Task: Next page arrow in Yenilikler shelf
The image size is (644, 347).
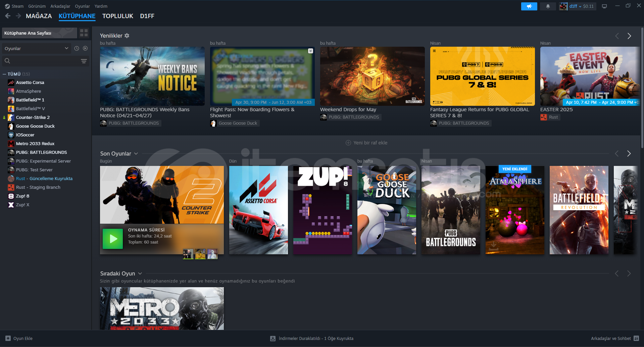Action: (x=629, y=36)
